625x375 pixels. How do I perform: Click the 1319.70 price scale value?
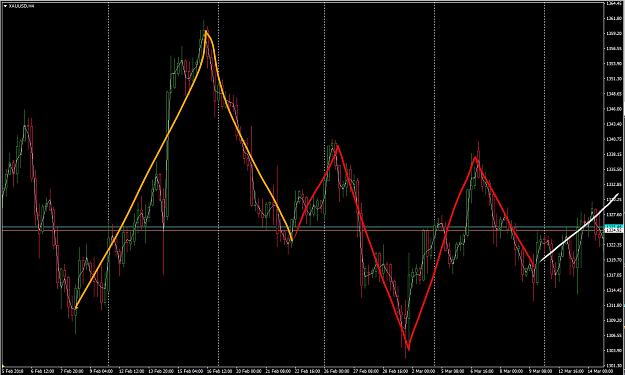(x=615, y=260)
